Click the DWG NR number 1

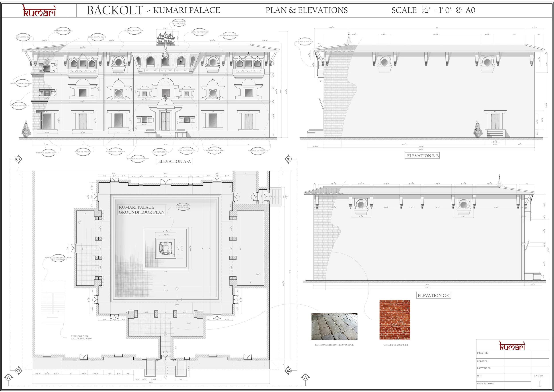[540, 384]
